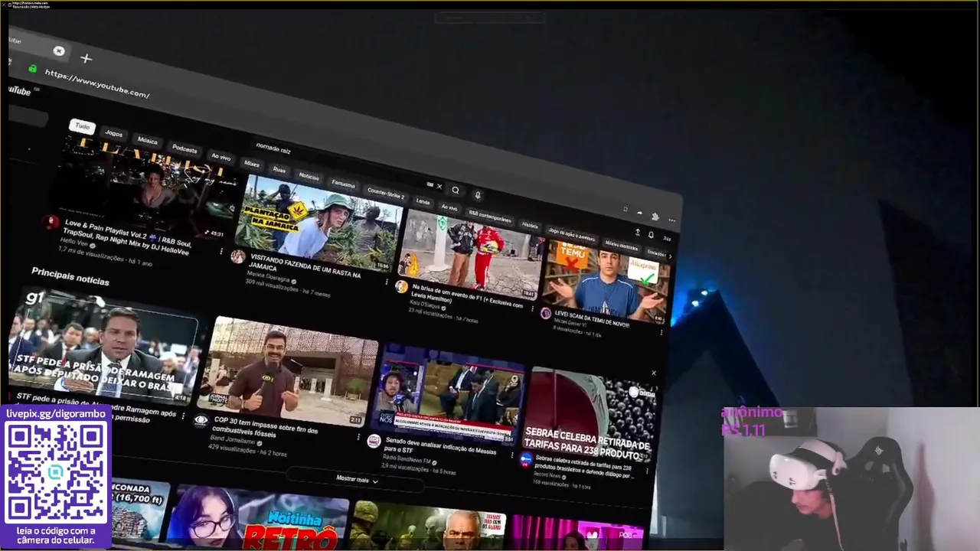Select the Música filter chip
The width and height of the screenshot is (980, 551).
pos(147,141)
